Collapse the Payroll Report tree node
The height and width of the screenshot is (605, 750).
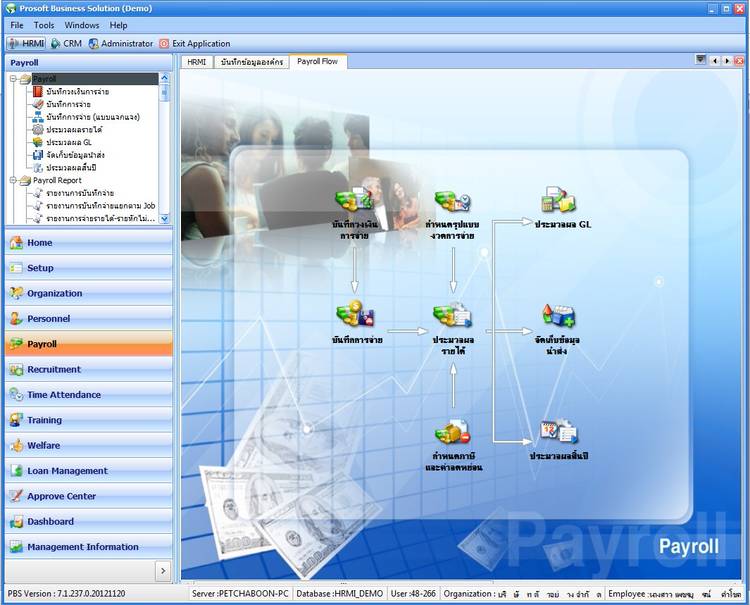tap(12, 180)
